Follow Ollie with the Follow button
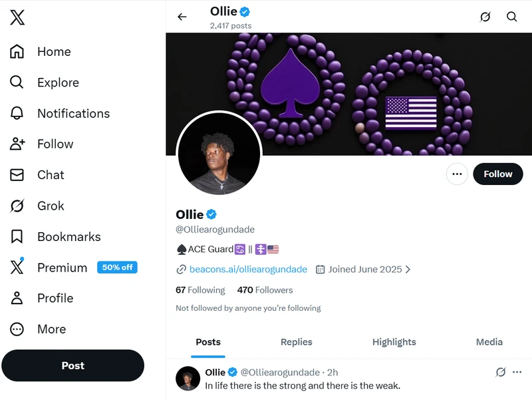 pos(497,174)
